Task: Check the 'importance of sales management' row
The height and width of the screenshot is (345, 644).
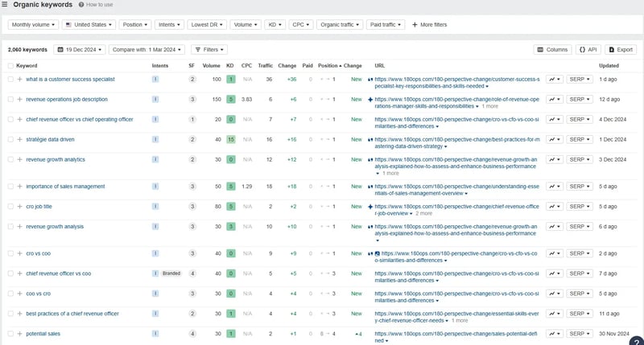Action: 10,187
